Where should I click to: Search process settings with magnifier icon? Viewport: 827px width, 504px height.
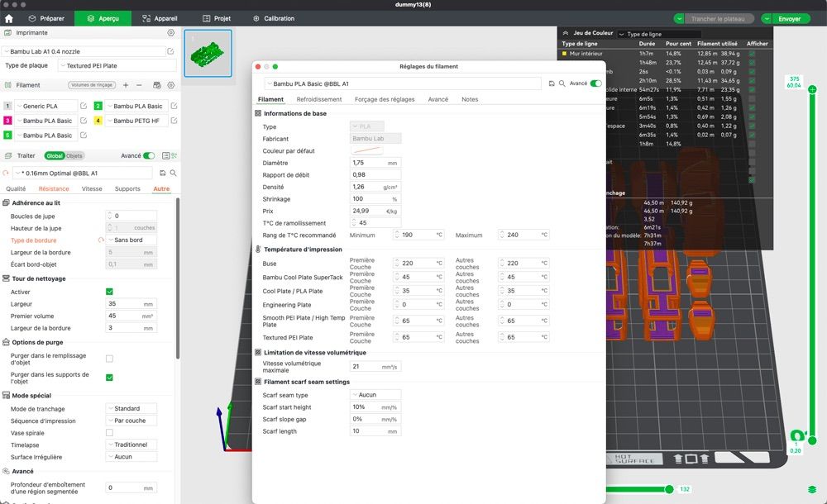pos(173,173)
